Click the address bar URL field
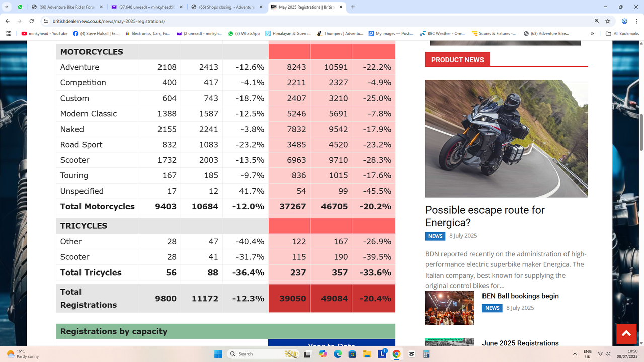 317,21
